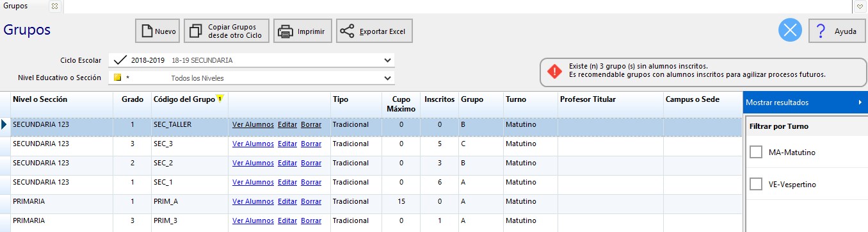Click Ver Alumnos for SEC_2
The image size is (868, 232).
[253, 163]
